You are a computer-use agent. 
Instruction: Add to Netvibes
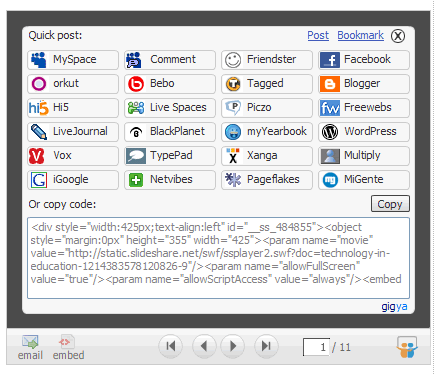170,180
